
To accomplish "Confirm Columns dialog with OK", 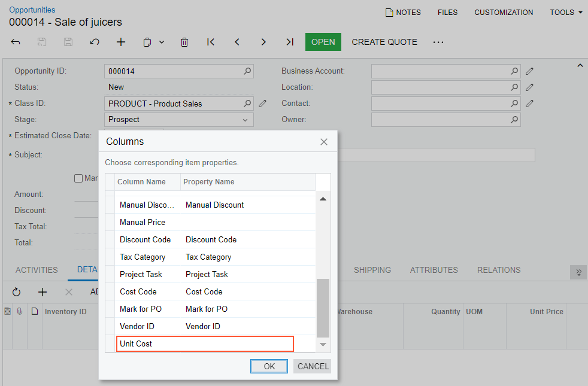I will [269, 366].
